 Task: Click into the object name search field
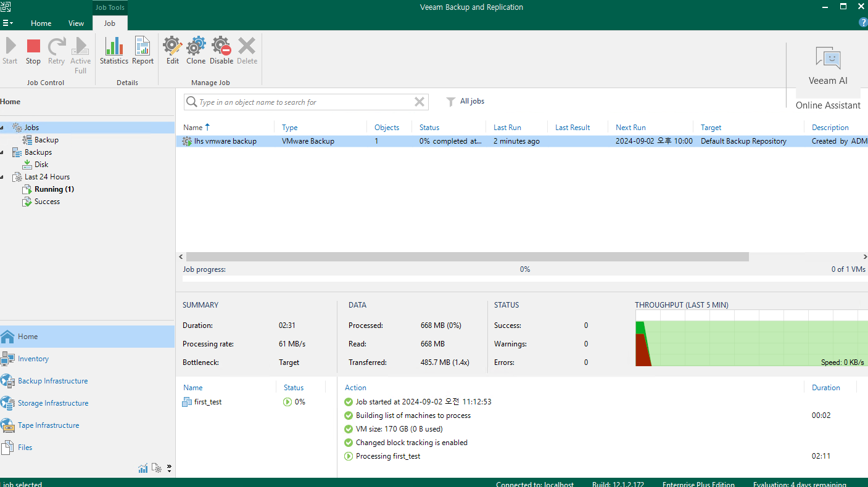tap(305, 102)
